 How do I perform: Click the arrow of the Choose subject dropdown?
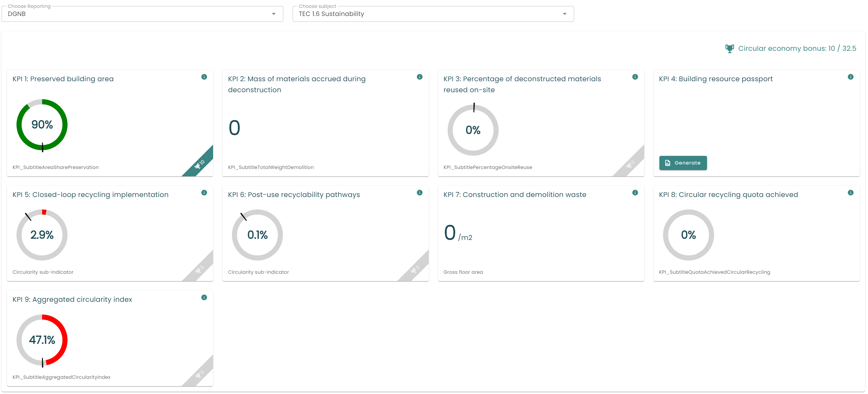click(x=565, y=14)
